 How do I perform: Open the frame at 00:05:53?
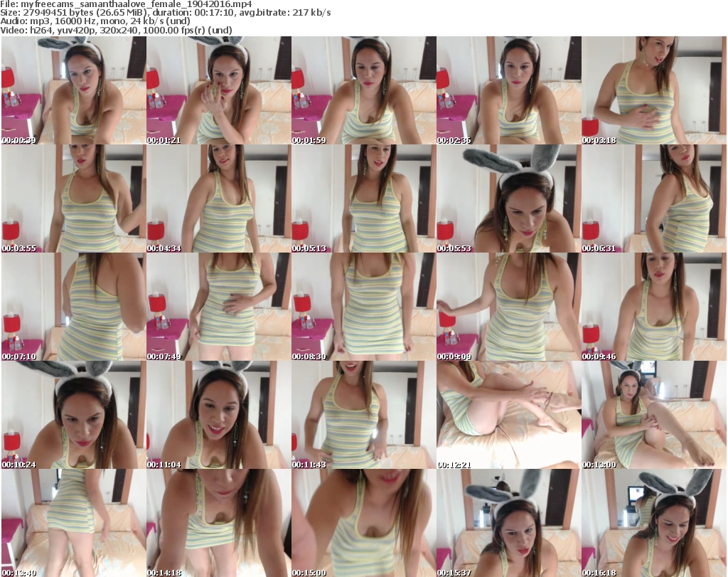(509, 198)
